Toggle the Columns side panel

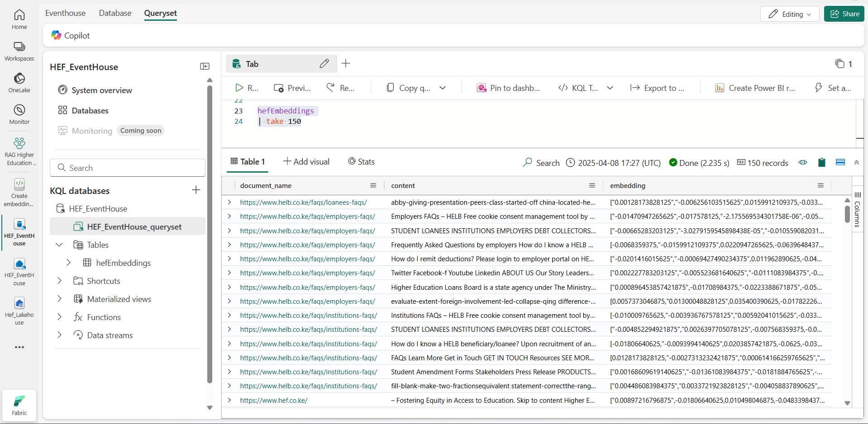coord(858,208)
